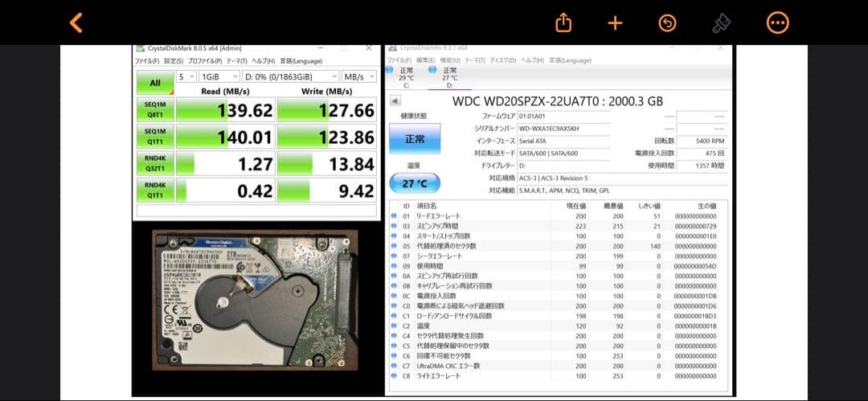Viewport: 868px width, 401px height.
Task: Click RND4K Q1T1 read value 0.42
Action: click(x=225, y=190)
